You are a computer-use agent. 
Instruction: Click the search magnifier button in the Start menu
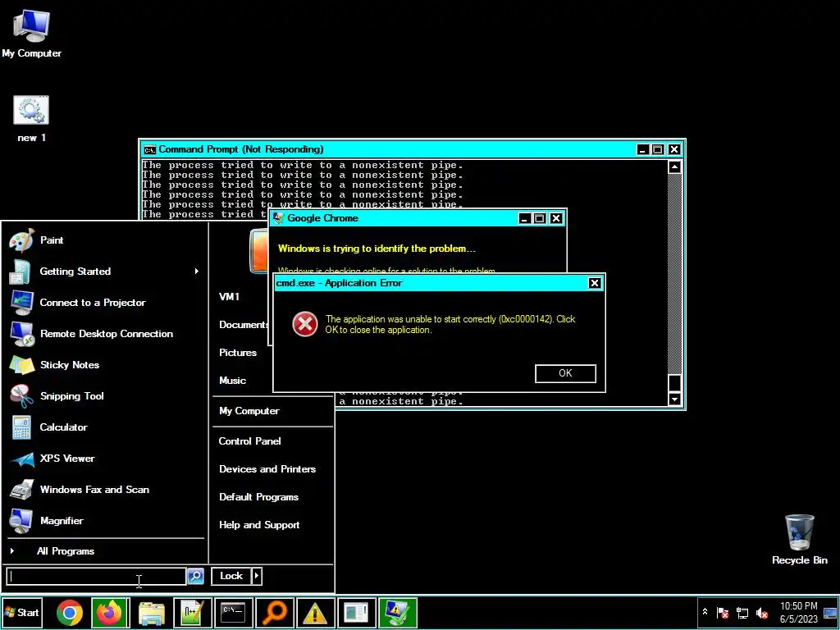195,577
